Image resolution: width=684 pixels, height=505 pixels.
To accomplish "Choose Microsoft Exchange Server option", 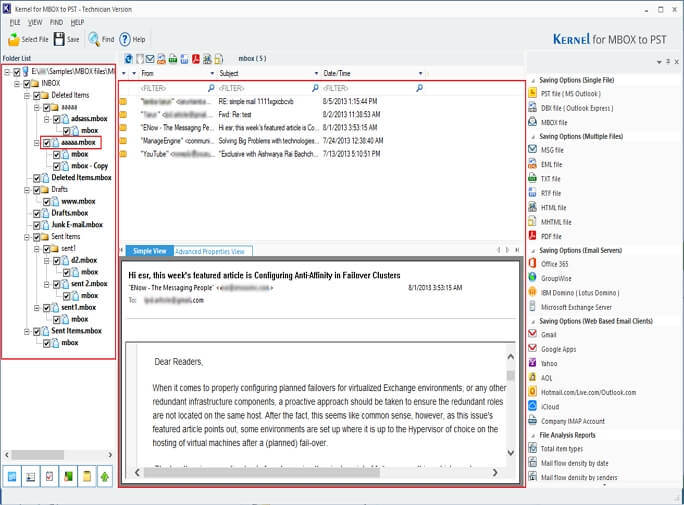I will 576,307.
